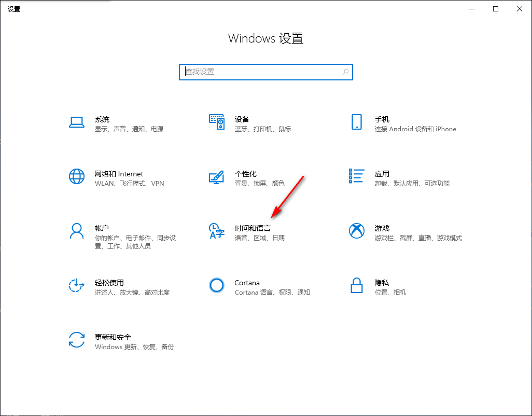The height and width of the screenshot is (416, 532).
Task: Open 系统 settings title text
Action: 102,119
